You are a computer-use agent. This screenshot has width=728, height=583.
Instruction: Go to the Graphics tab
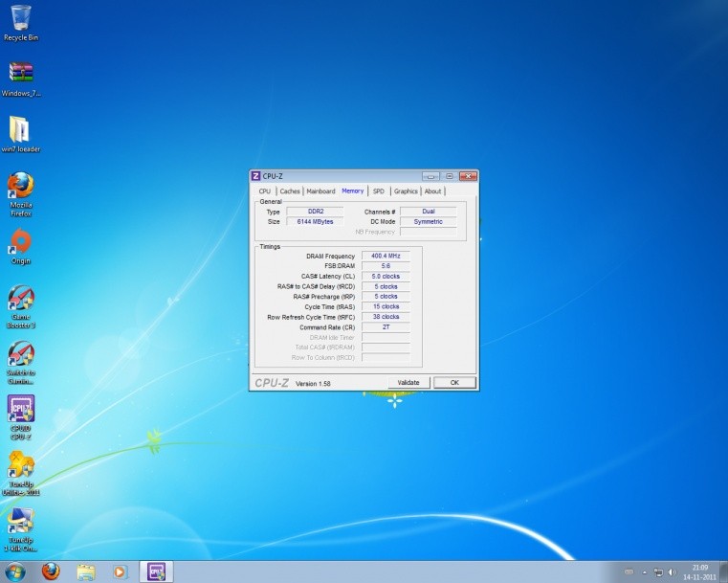click(406, 191)
